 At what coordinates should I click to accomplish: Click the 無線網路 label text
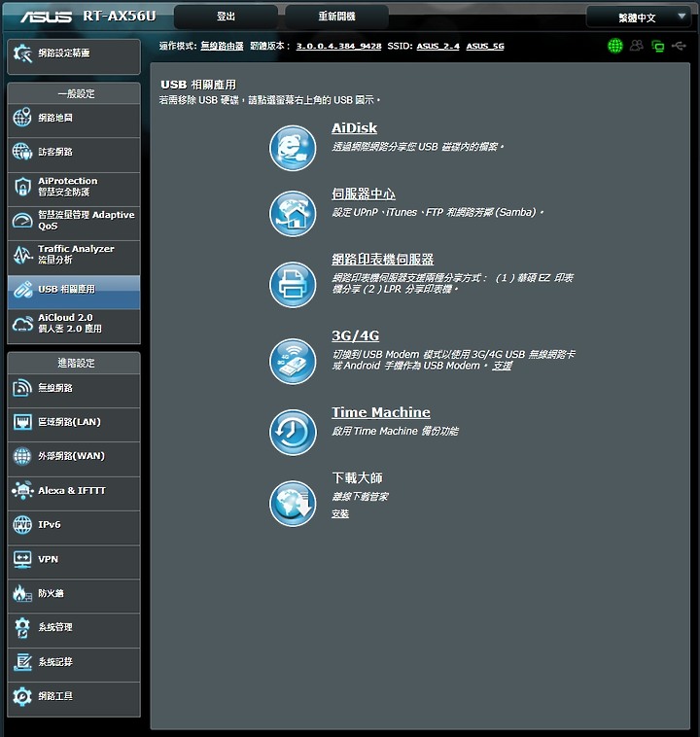click(55, 388)
